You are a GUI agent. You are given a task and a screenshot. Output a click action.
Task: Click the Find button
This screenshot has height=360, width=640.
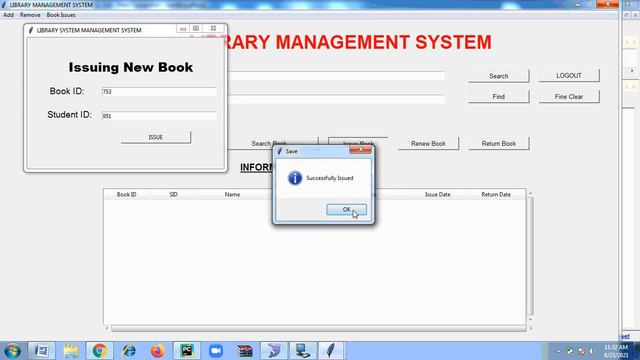(x=498, y=97)
